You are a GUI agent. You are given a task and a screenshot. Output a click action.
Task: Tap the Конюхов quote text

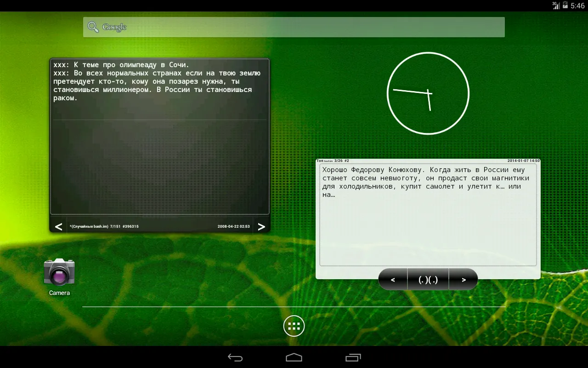click(426, 182)
